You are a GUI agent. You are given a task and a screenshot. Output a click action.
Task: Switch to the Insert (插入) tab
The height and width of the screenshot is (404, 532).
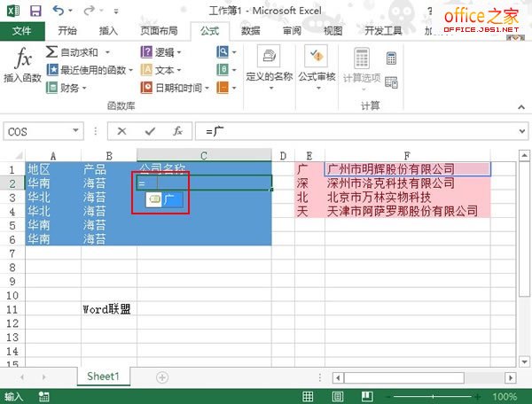tap(108, 31)
